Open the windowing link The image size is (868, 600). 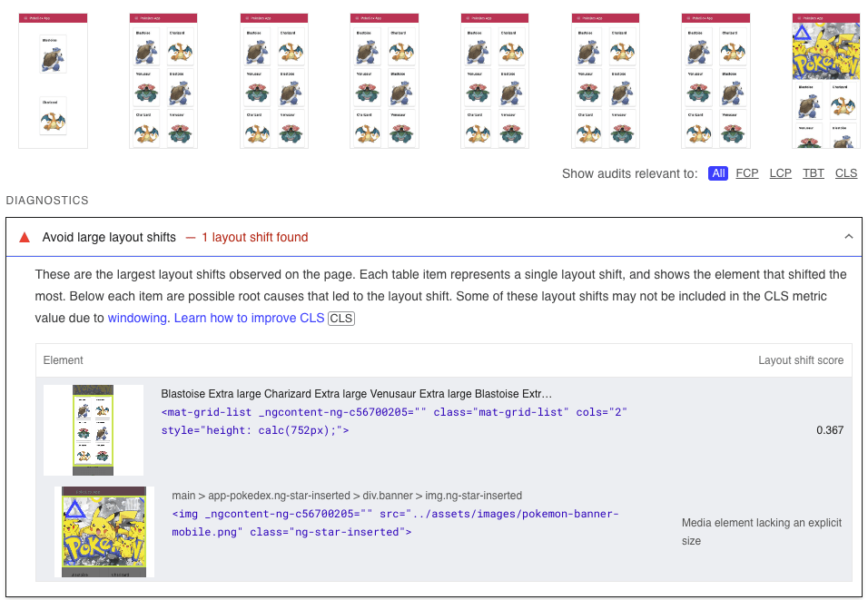click(x=137, y=319)
